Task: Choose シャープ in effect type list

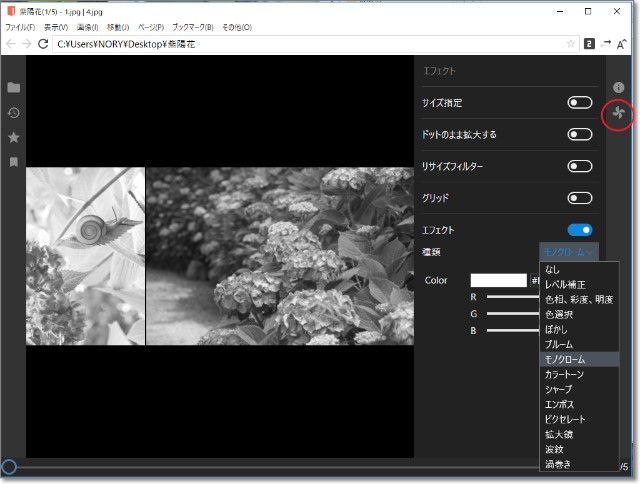Action: click(562, 389)
